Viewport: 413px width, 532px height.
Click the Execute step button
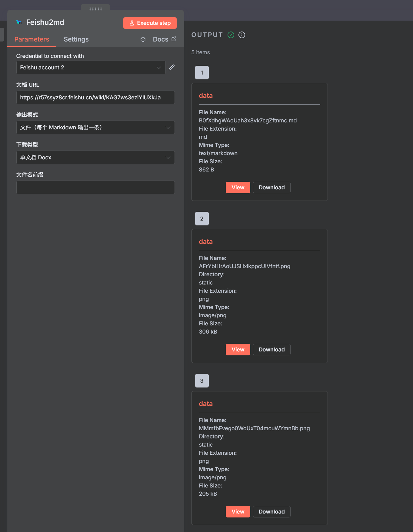point(150,23)
